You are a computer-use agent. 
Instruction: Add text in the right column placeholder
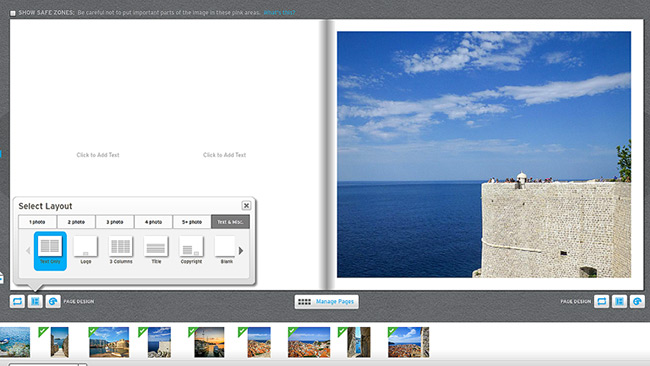(224, 155)
